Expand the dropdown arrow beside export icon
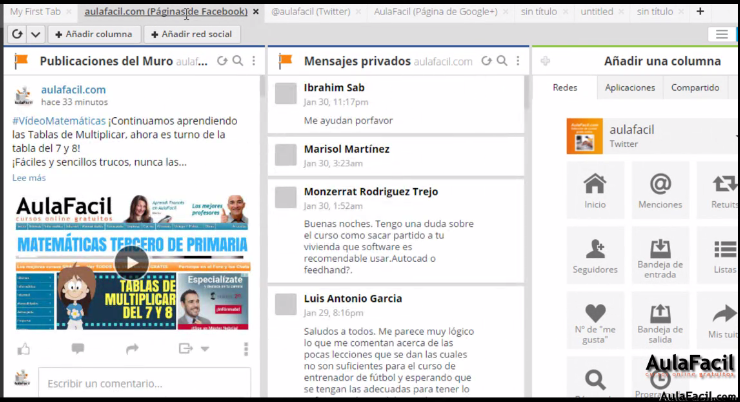 [205, 349]
